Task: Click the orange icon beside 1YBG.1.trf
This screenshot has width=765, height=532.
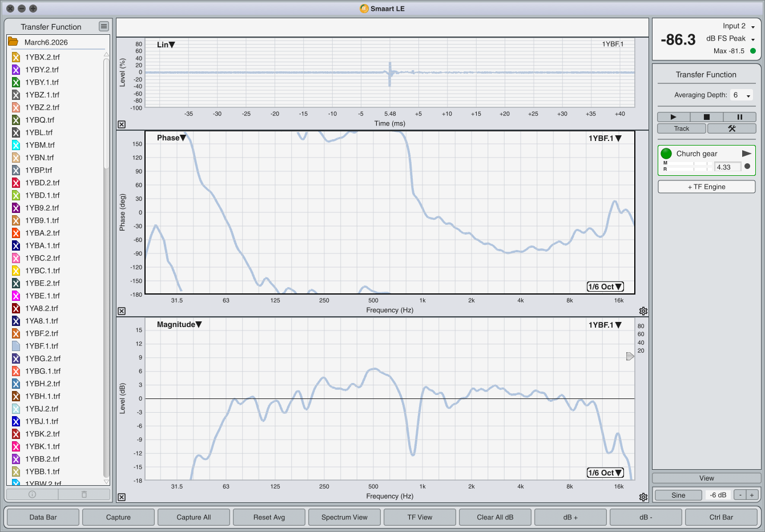Action: pos(16,371)
